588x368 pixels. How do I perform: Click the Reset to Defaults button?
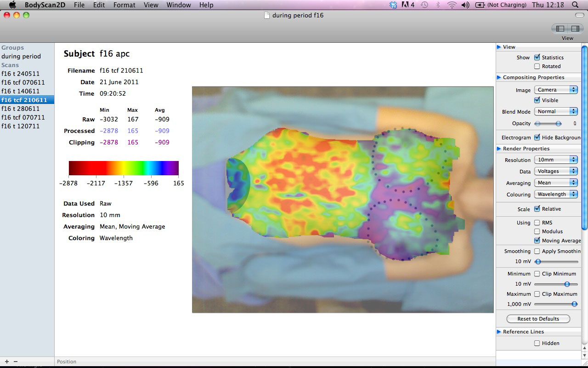[537, 318]
